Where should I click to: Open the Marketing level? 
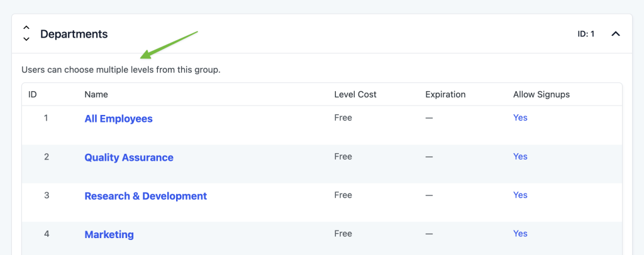tap(109, 234)
